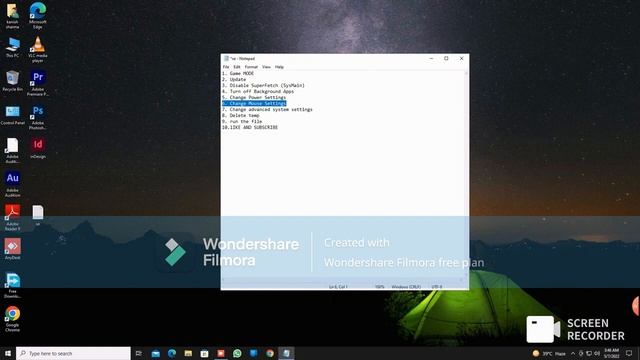Click the 'Update' line in Notepad
Image resolution: width=640 pixels, height=360 pixels.
tap(234, 80)
